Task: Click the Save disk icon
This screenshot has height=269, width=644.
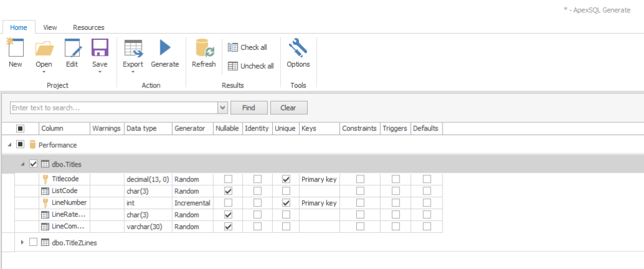Action: point(100,49)
